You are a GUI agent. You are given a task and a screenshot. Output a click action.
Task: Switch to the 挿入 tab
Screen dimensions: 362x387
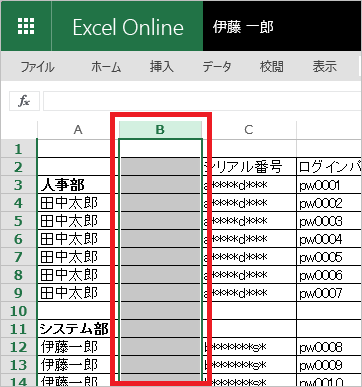(162, 67)
